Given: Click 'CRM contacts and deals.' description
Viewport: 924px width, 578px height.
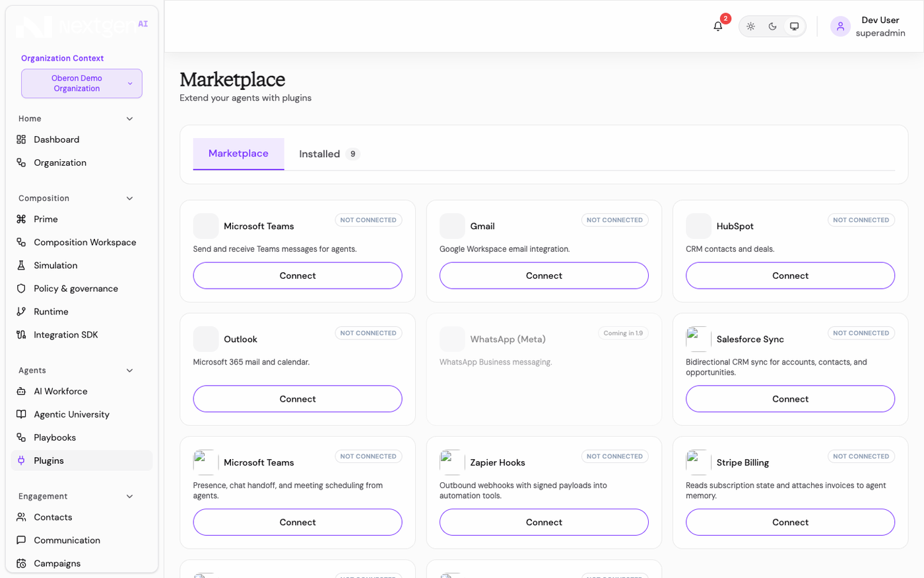Looking at the screenshot, I should coord(730,249).
